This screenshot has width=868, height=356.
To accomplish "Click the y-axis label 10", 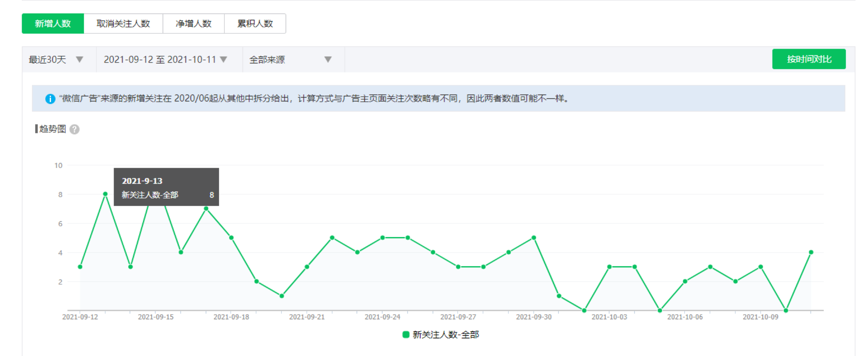I will pyautogui.click(x=58, y=166).
